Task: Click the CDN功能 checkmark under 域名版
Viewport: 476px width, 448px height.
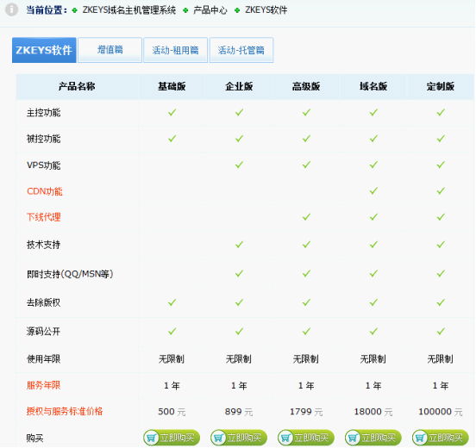Action: 373,190
